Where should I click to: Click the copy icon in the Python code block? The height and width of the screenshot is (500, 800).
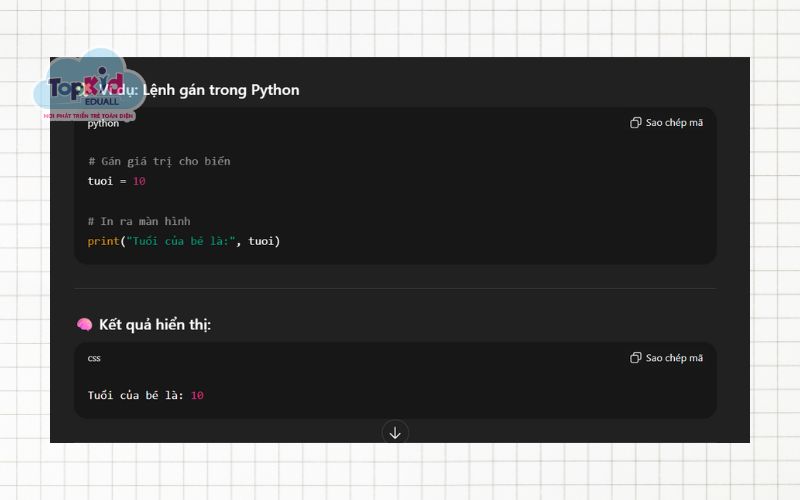pos(635,123)
